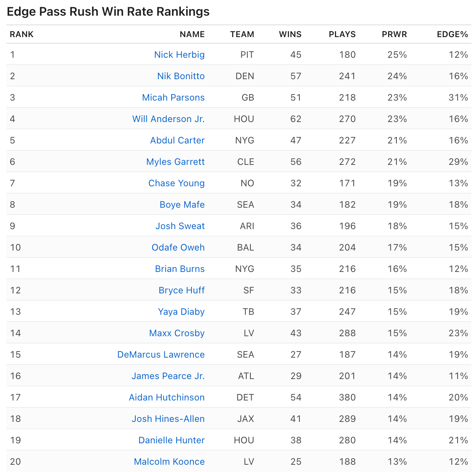Open Malcolm Koonce profile link
Viewport: 476px width, 472px height.
169,462
